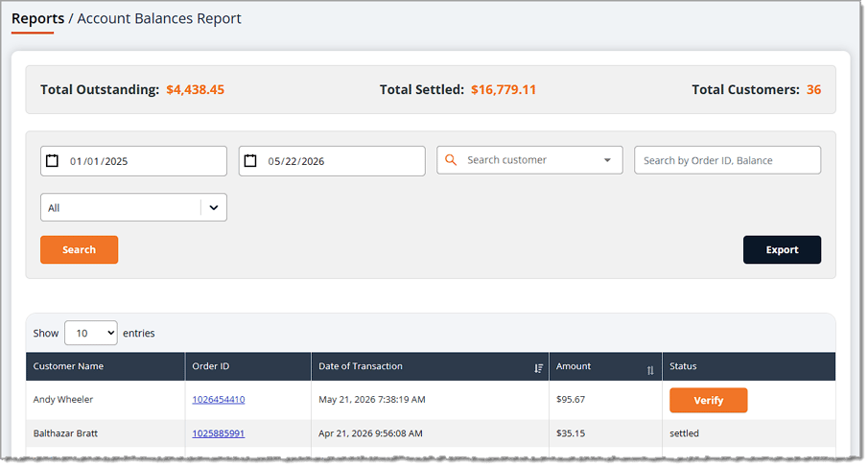Expand the Search customer dropdown arrow
868x467 pixels.
(607, 160)
